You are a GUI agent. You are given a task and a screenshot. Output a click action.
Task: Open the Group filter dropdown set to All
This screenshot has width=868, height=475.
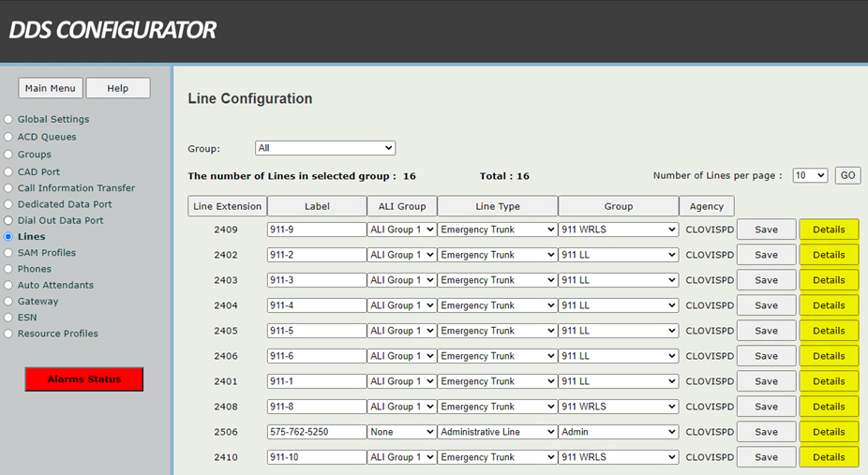point(325,148)
